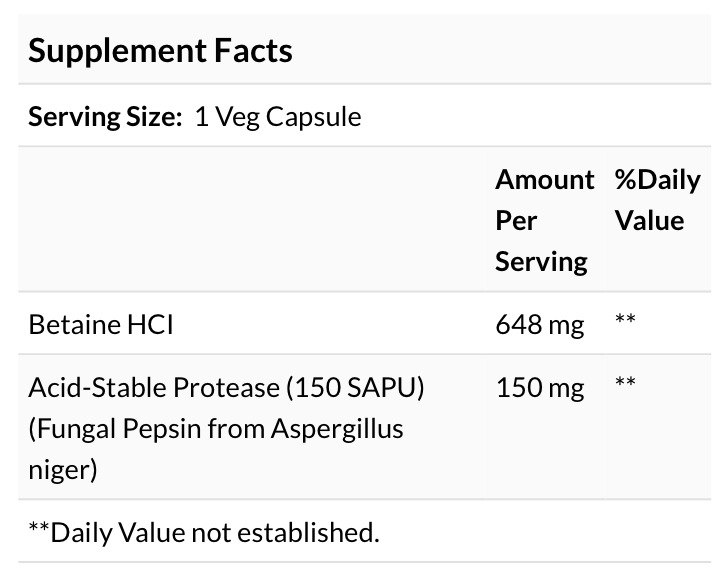Click the "Supplement Facts" heading

160,50
